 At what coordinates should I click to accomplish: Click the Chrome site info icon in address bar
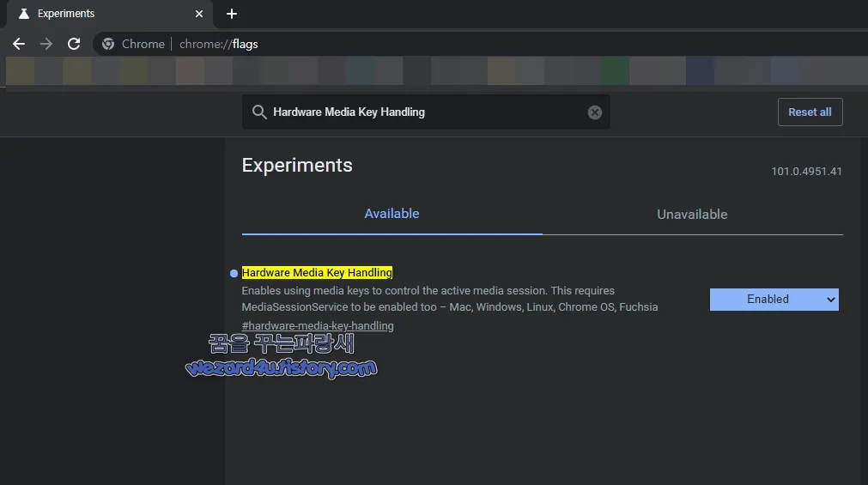(108, 44)
